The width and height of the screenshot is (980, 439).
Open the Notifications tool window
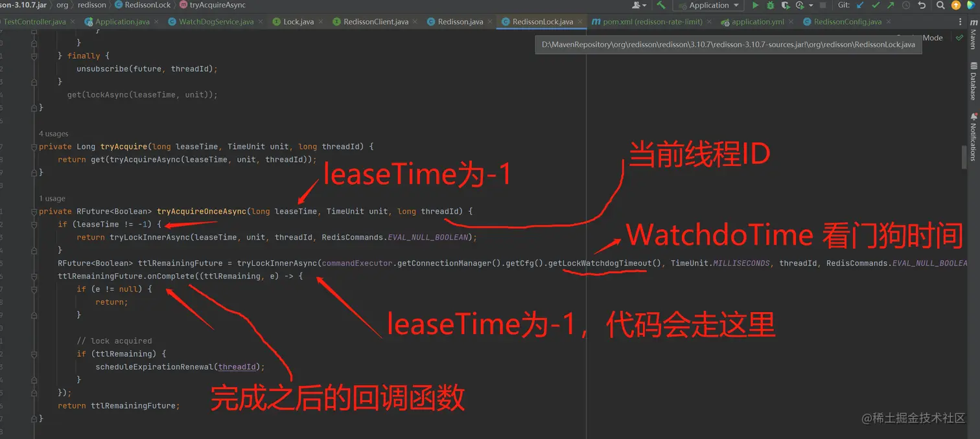[x=973, y=137]
